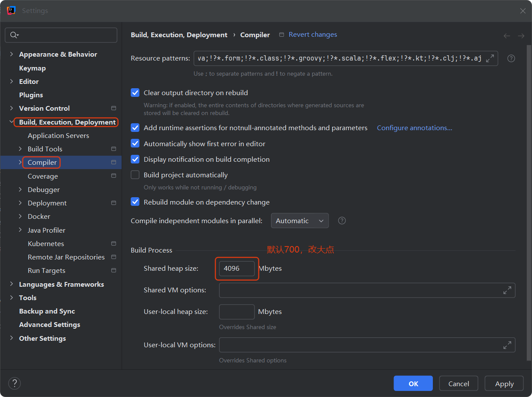Screen dimensions: 532x397
Task: Disable Clear output directory on rebuild
Action: pos(135,93)
